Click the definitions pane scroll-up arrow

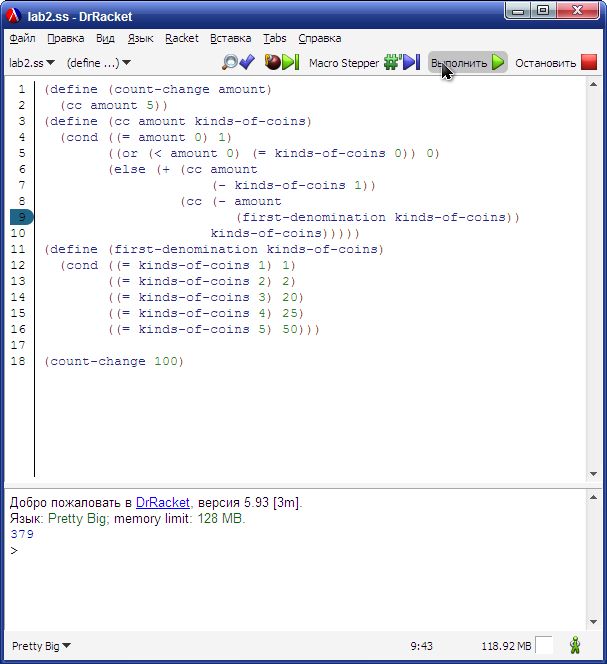[x=593, y=84]
